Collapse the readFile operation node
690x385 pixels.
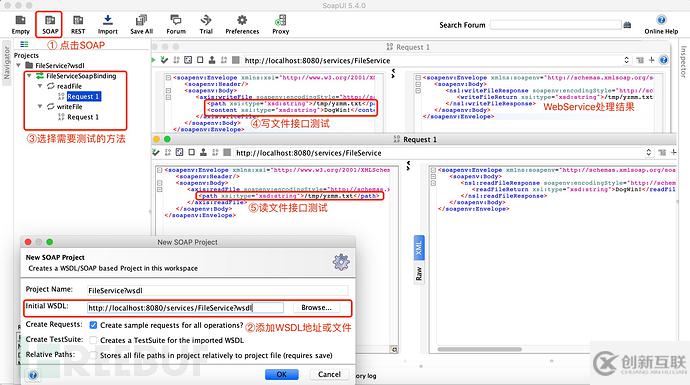(x=40, y=86)
